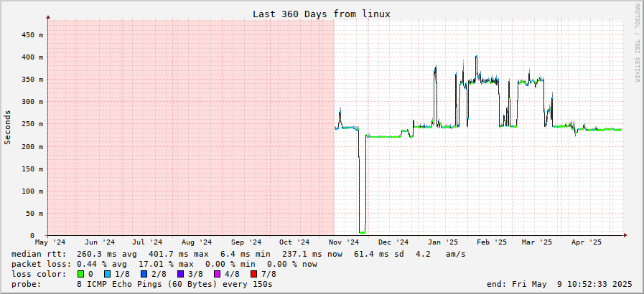Image resolution: width=644 pixels, height=294 pixels.
Task: Click the "May '24" x-axis label
Action: (x=50, y=242)
